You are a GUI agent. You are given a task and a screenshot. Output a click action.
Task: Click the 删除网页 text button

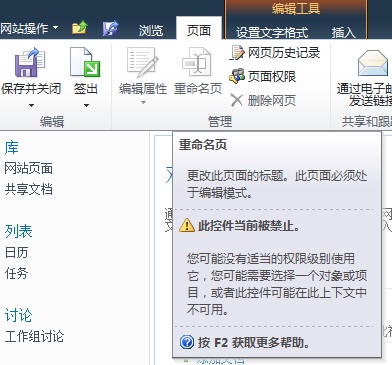[x=272, y=100]
